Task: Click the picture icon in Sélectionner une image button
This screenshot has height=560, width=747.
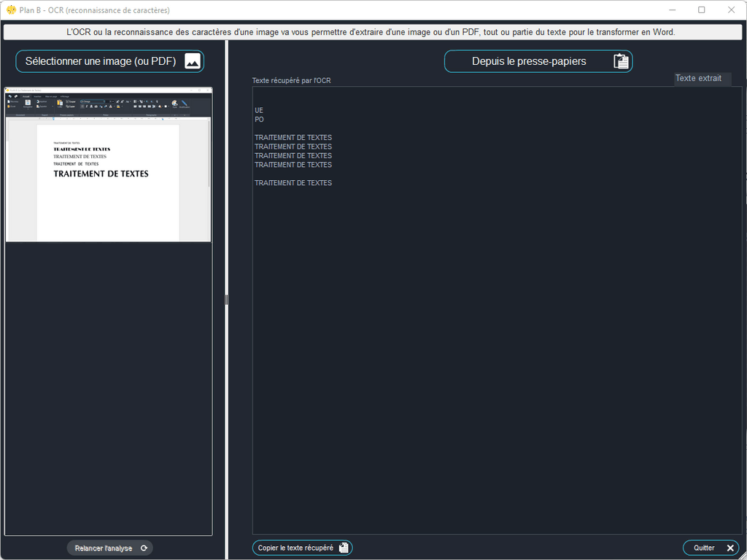Action: tap(193, 61)
